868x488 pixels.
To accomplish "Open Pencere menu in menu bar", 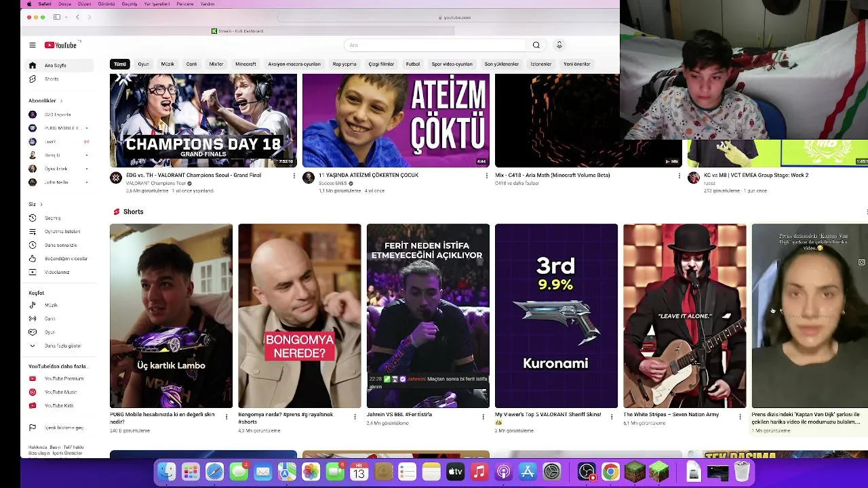I will tap(185, 4).
